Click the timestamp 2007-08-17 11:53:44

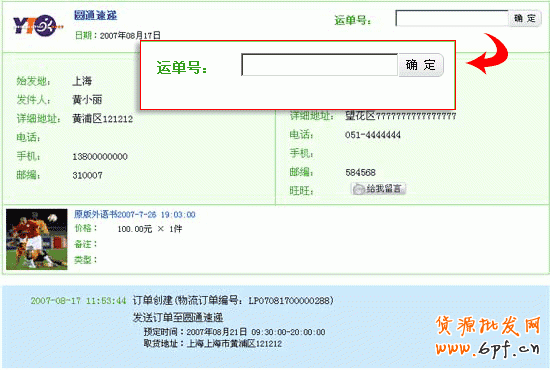click(x=78, y=301)
